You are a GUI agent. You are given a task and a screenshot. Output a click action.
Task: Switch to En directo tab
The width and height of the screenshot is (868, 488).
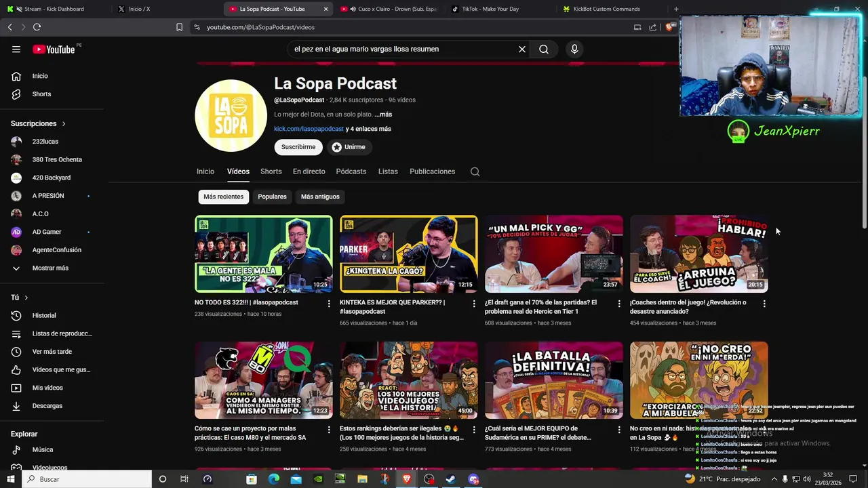click(x=309, y=171)
